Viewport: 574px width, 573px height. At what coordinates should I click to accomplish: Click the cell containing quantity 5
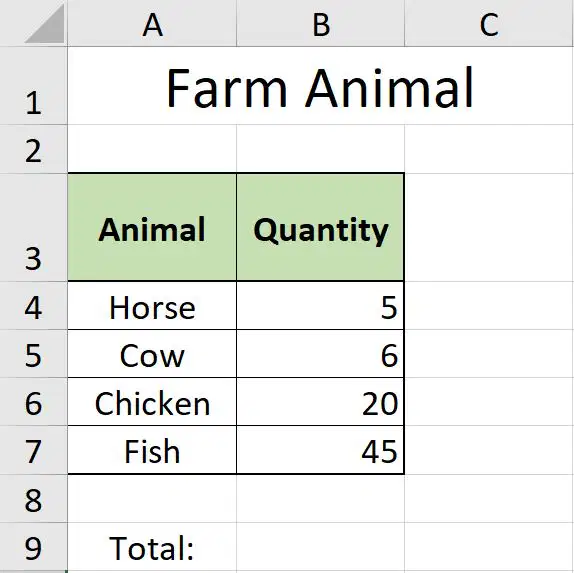(x=321, y=306)
